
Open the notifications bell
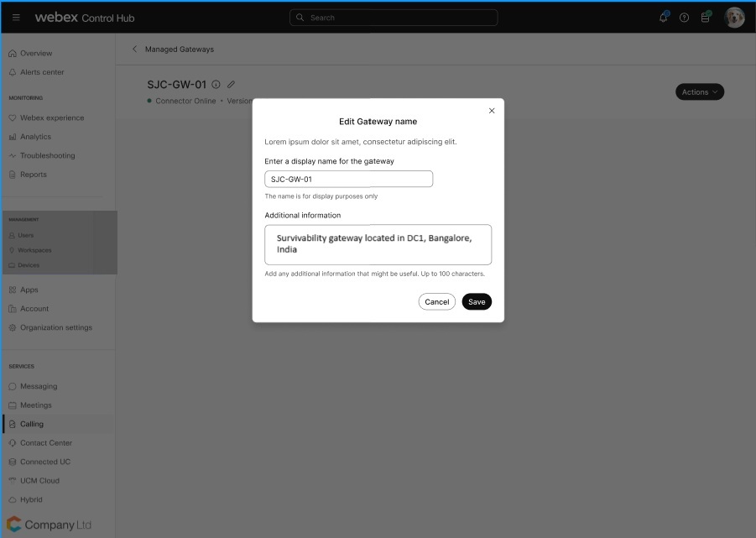[664, 18]
